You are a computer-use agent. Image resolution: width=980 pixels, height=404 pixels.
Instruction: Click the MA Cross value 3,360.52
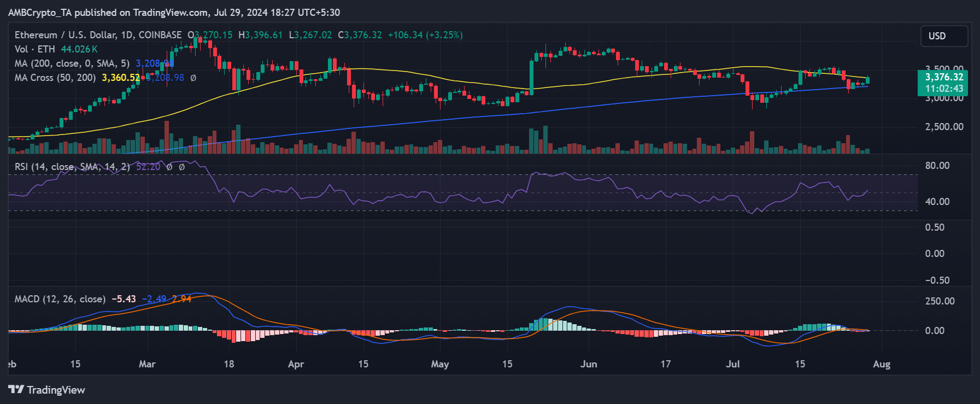pyautogui.click(x=121, y=78)
